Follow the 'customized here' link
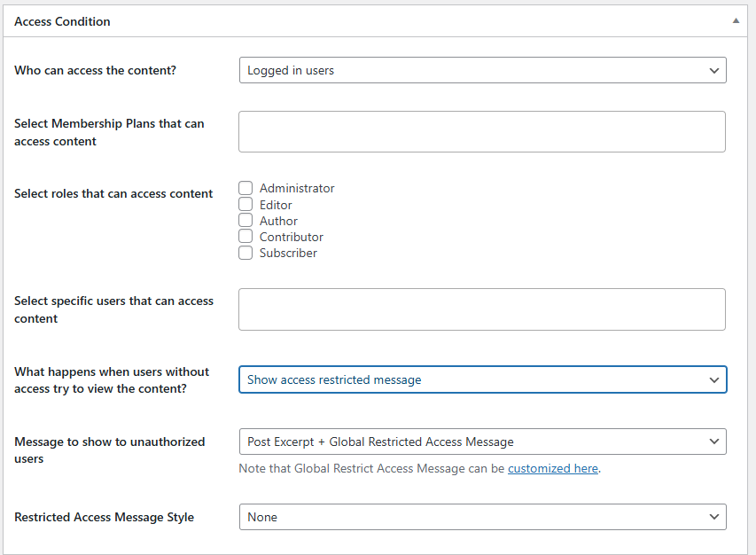 click(x=553, y=468)
